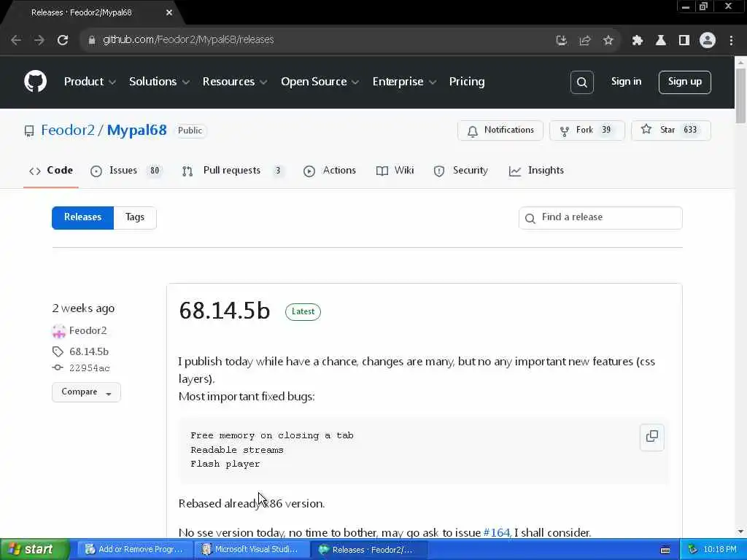Switch to Add or Remove Programs taskbar item

tap(135, 550)
